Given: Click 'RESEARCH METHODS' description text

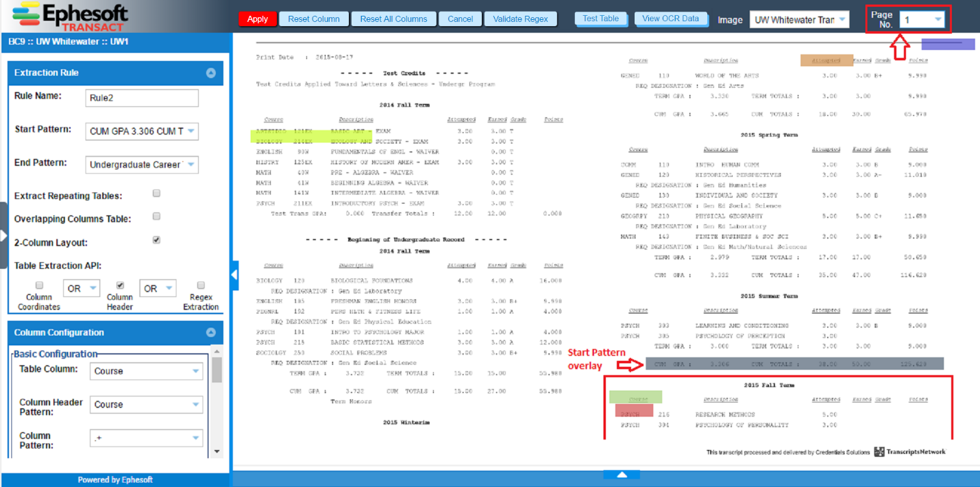Looking at the screenshot, I should [725, 415].
